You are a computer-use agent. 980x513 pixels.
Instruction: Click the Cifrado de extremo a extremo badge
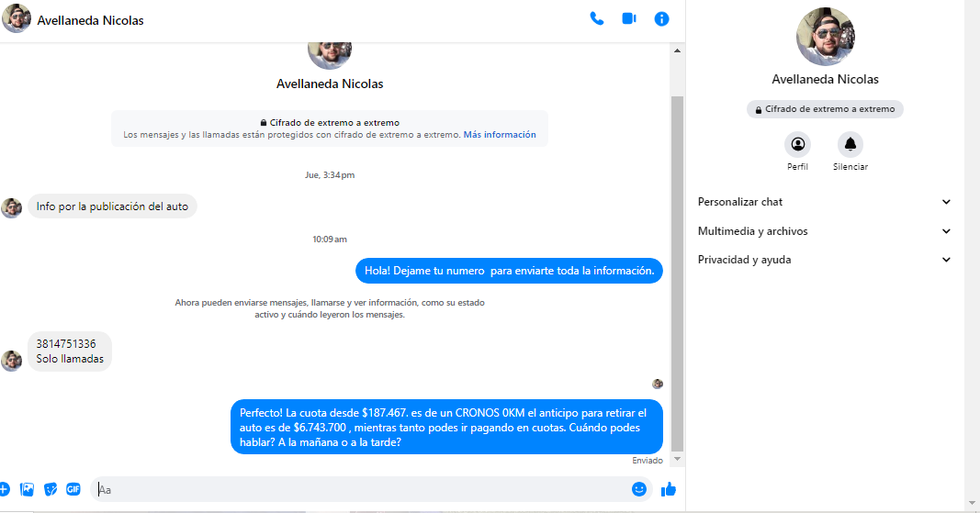coord(825,109)
